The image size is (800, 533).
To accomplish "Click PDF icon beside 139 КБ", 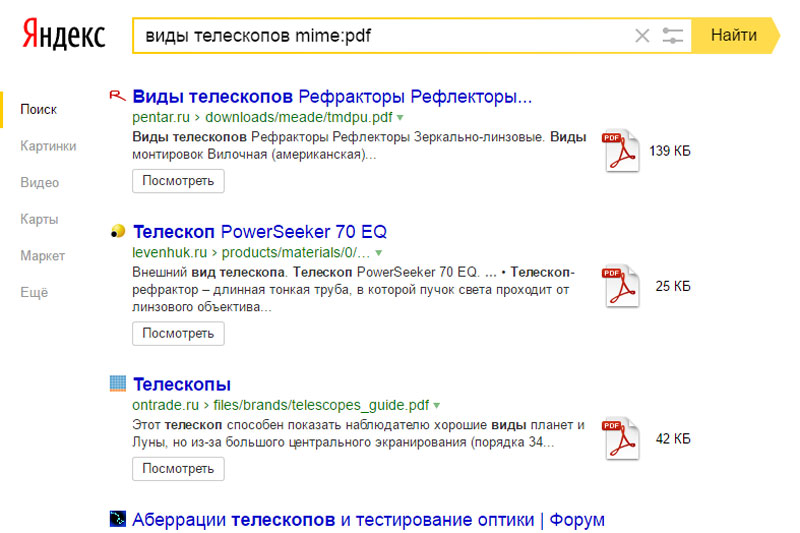I will [x=620, y=150].
